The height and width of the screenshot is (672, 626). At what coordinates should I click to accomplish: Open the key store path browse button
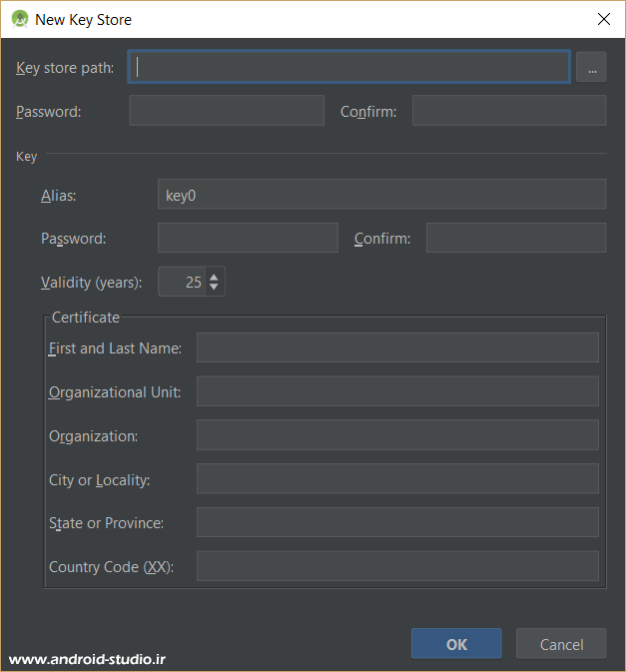(x=591, y=68)
